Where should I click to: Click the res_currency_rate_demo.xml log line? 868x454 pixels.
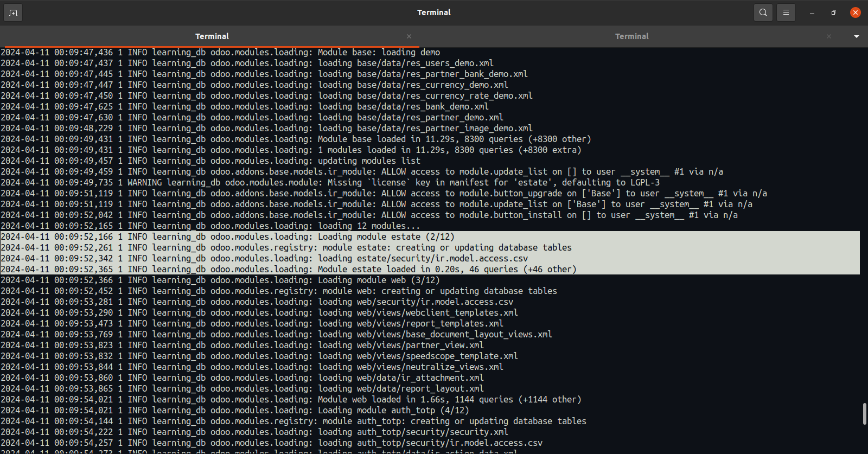[266, 96]
